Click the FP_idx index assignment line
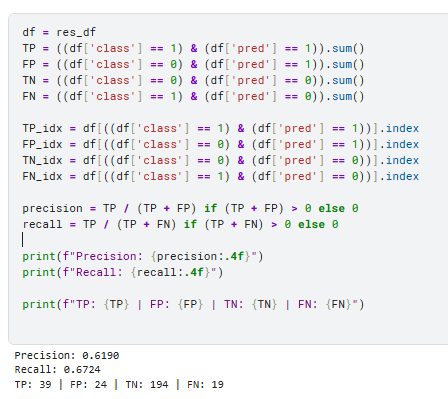 coord(221,144)
